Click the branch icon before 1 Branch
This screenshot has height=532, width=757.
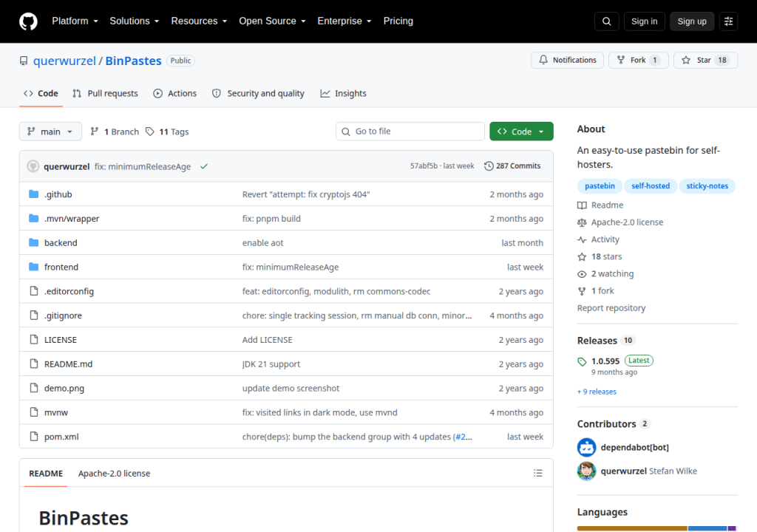(x=95, y=132)
